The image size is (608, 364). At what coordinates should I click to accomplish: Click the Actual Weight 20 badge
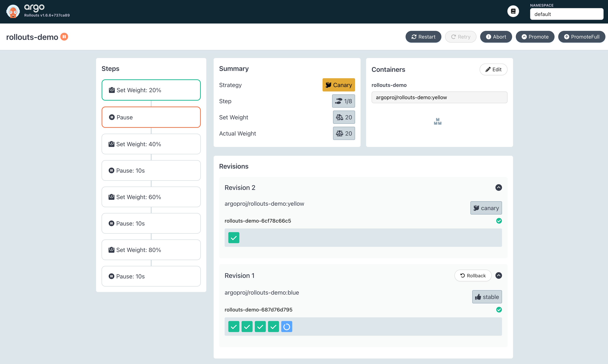[x=344, y=134]
